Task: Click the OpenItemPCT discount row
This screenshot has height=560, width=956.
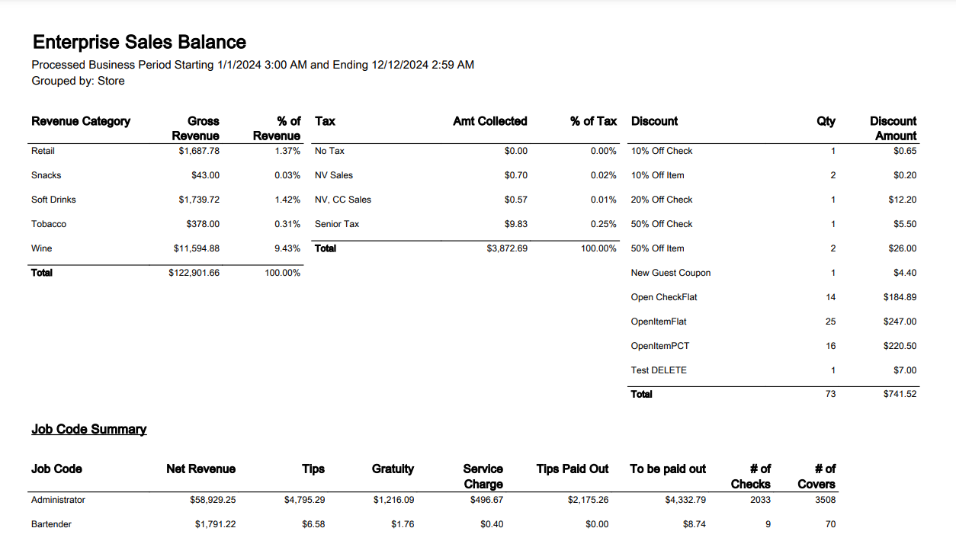Action: (x=660, y=346)
